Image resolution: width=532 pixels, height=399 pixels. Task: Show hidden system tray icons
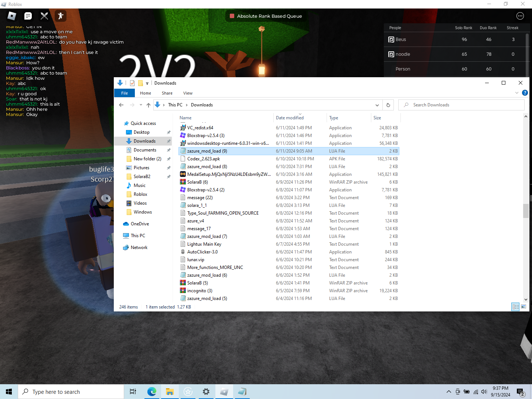tap(449, 392)
